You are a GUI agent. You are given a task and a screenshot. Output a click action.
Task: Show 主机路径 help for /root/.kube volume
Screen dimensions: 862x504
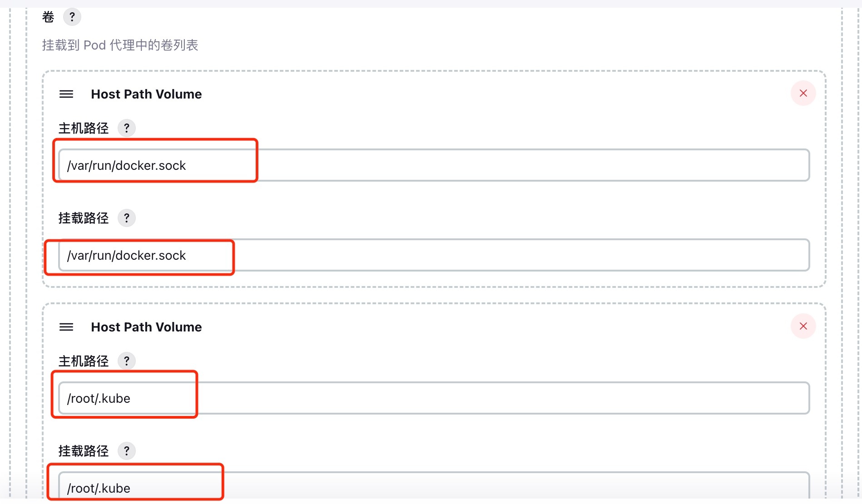tap(127, 361)
